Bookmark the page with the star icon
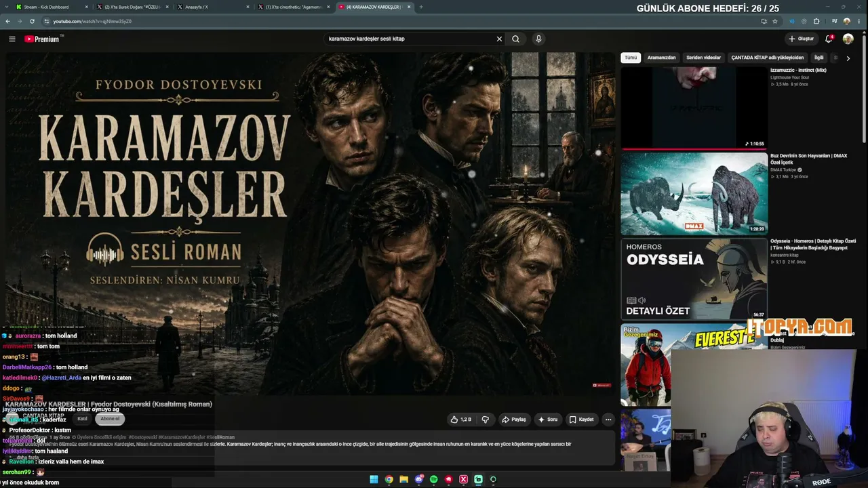This screenshot has height=488, width=868. [775, 21]
